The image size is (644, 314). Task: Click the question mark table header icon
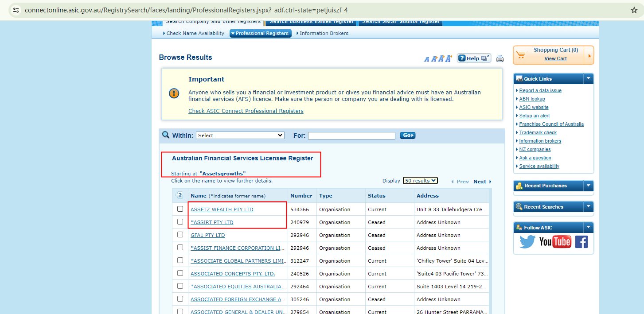tap(180, 195)
